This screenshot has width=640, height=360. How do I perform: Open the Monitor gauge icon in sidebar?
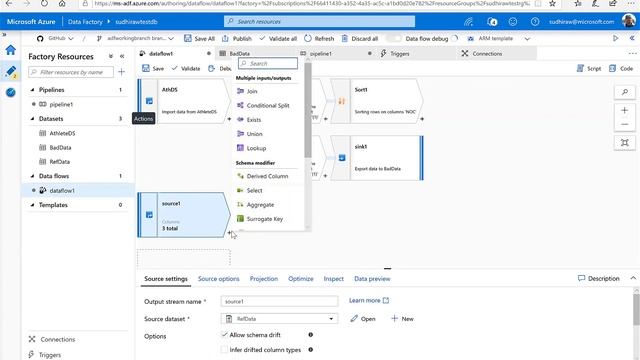point(11,92)
